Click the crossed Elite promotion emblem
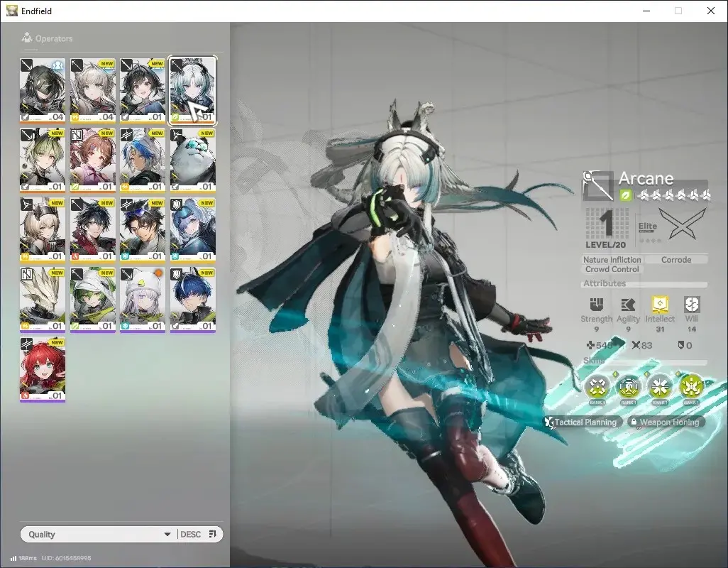Image resolution: width=728 pixels, height=568 pixels. pyautogui.click(x=682, y=224)
